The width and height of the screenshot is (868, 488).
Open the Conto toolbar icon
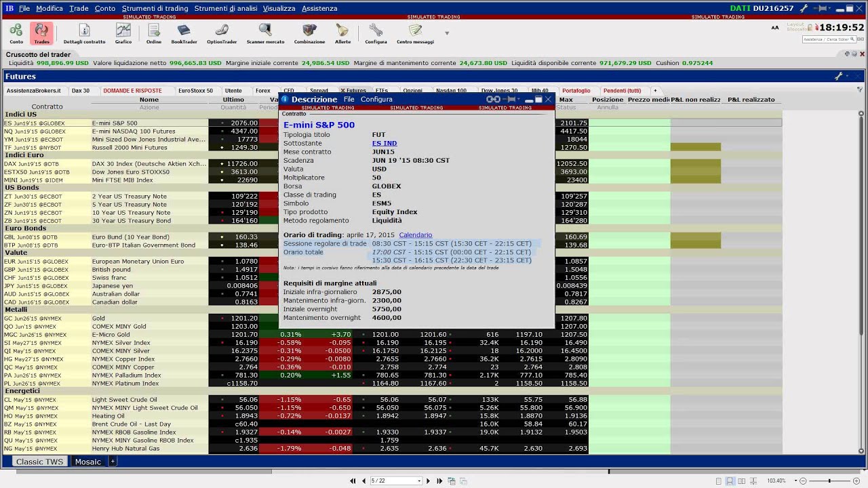click(x=16, y=33)
